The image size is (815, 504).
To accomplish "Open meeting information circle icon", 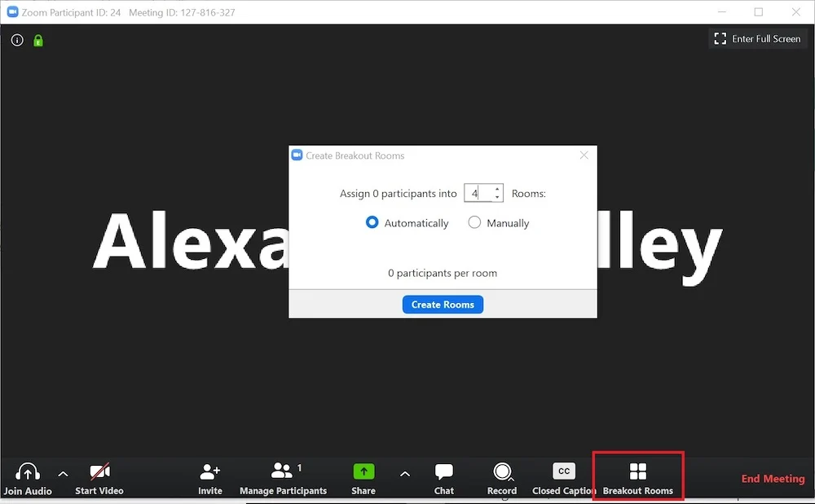I will (17, 40).
